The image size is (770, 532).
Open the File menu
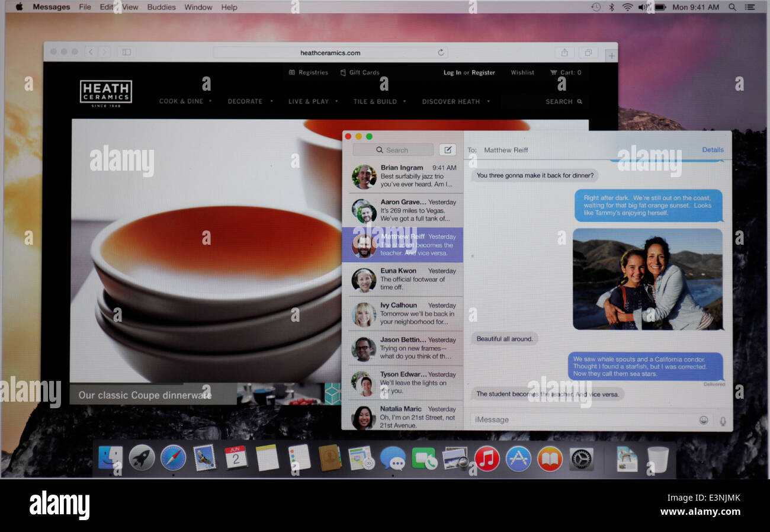click(x=85, y=7)
